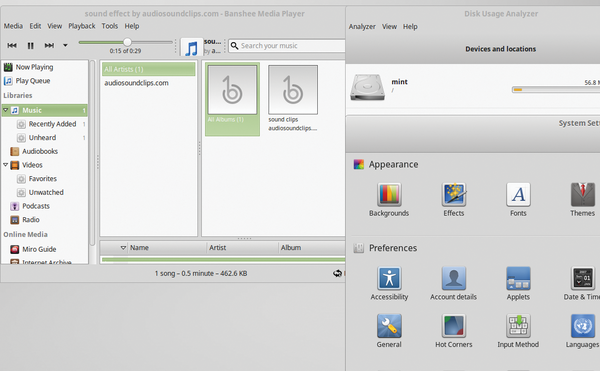Click the Search your music field
The image size is (600, 371).
click(287, 46)
